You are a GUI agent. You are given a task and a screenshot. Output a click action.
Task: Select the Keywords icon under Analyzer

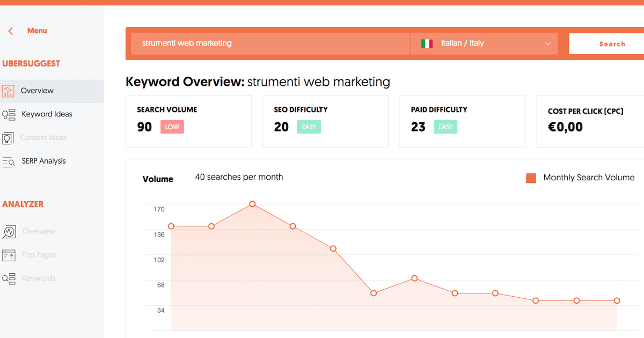(x=9, y=278)
